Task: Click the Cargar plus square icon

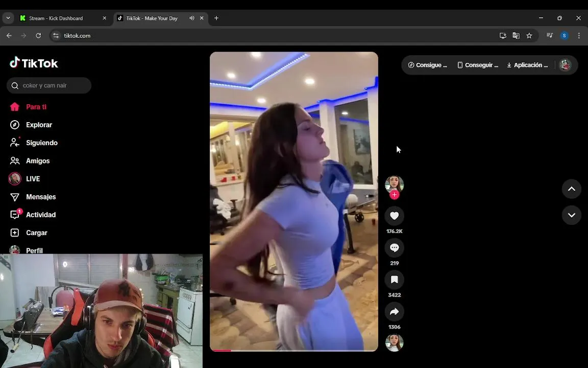Action: pos(15,233)
